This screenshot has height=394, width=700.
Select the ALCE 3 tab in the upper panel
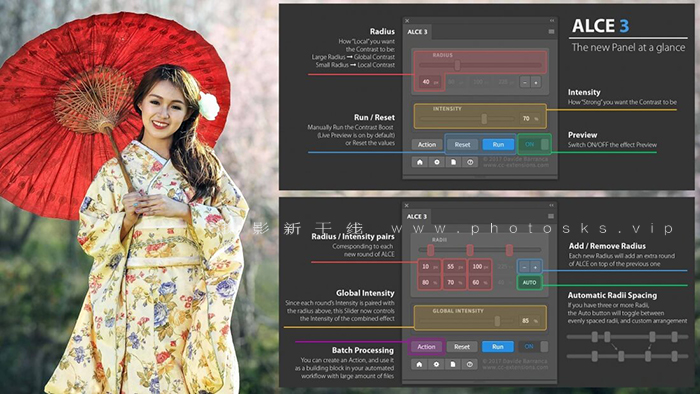(x=417, y=32)
